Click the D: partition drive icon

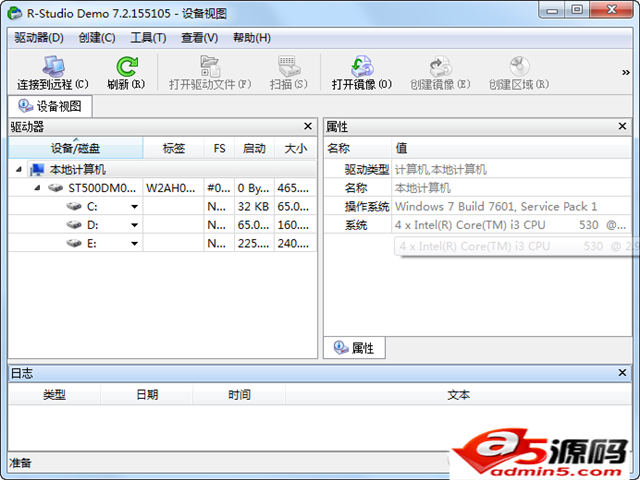pyautogui.click(x=74, y=225)
